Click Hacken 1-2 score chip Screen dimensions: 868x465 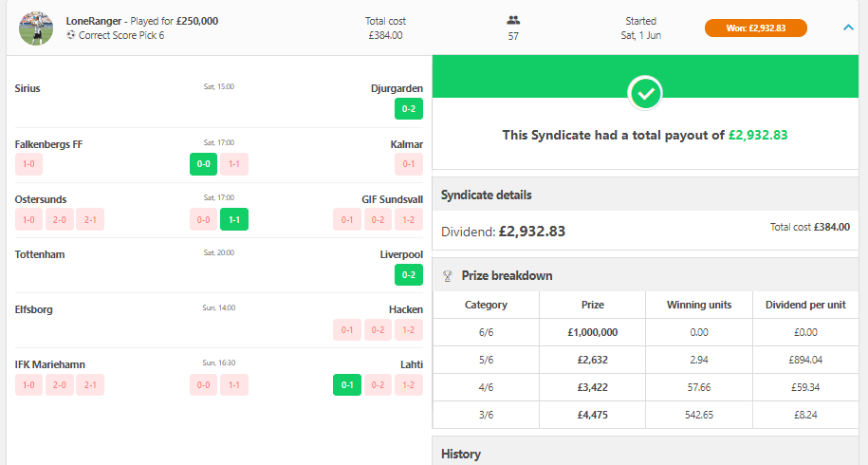click(409, 330)
